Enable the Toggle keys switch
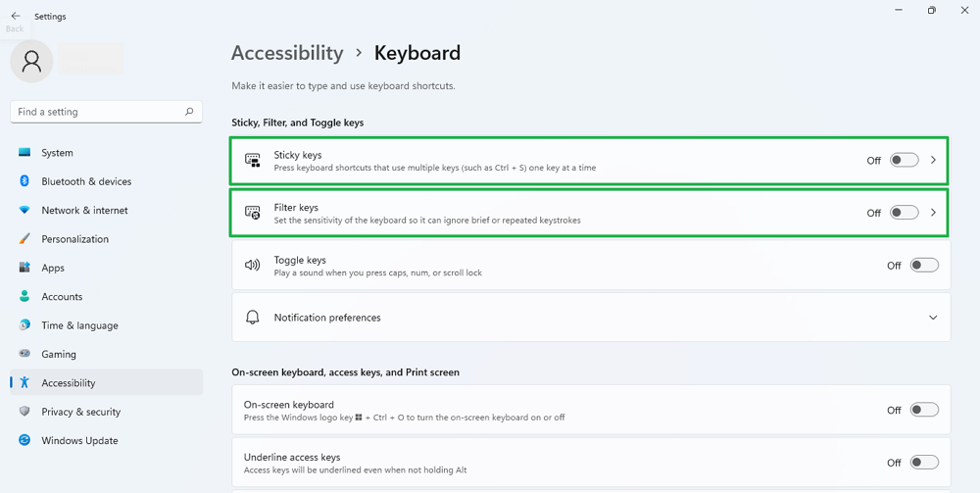 click(x=924, y=265)
